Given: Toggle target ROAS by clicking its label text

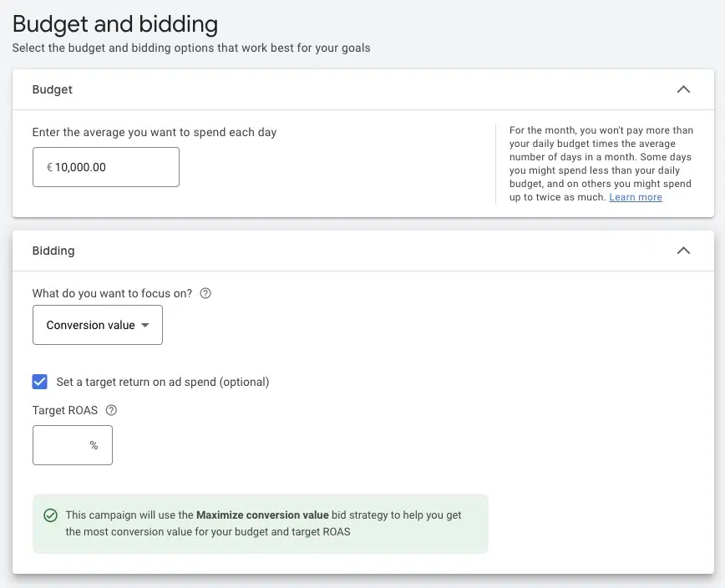Looking at the screenshot, I should pos(162,381).
